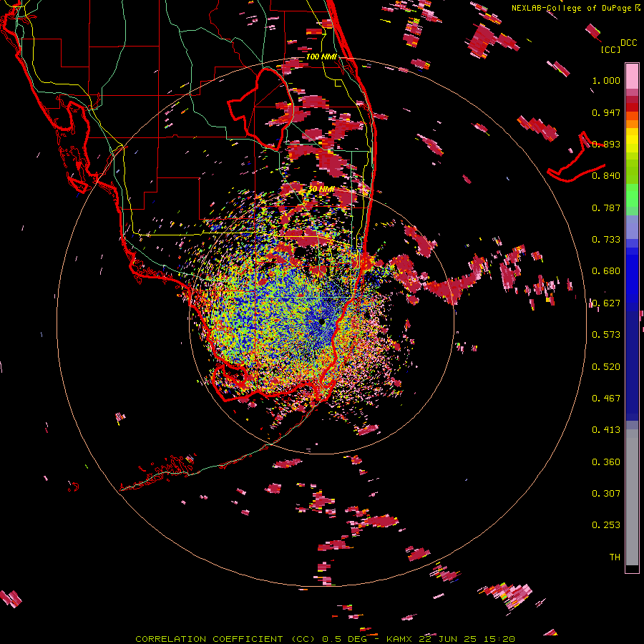
Task: Click the 0.733 scale value
Action: pyautogui.click(x=606, y=240)
